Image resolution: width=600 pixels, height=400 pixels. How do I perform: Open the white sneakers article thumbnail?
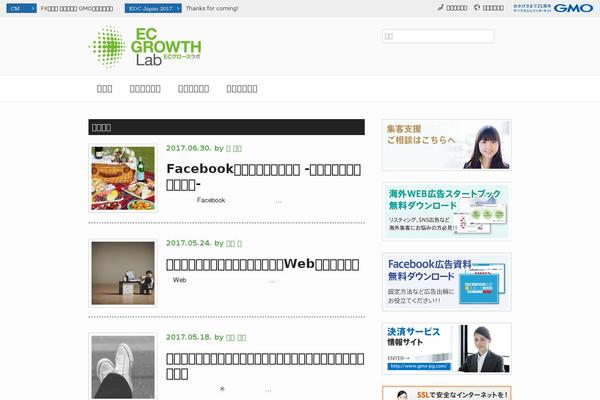click(x=123, y=367)
